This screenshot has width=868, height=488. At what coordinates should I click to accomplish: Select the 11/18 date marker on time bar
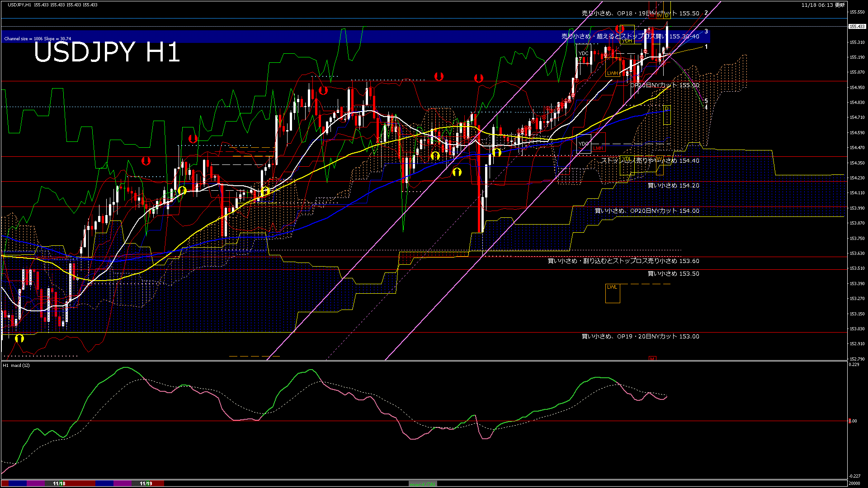59,483
